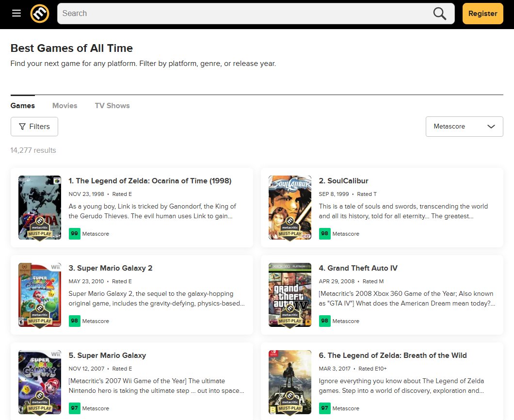Image resolution: width=514 pixels, height=420 pixels.
Task: Switch to the Games tab
Action: pyautogui.click(x=23, y=106)
